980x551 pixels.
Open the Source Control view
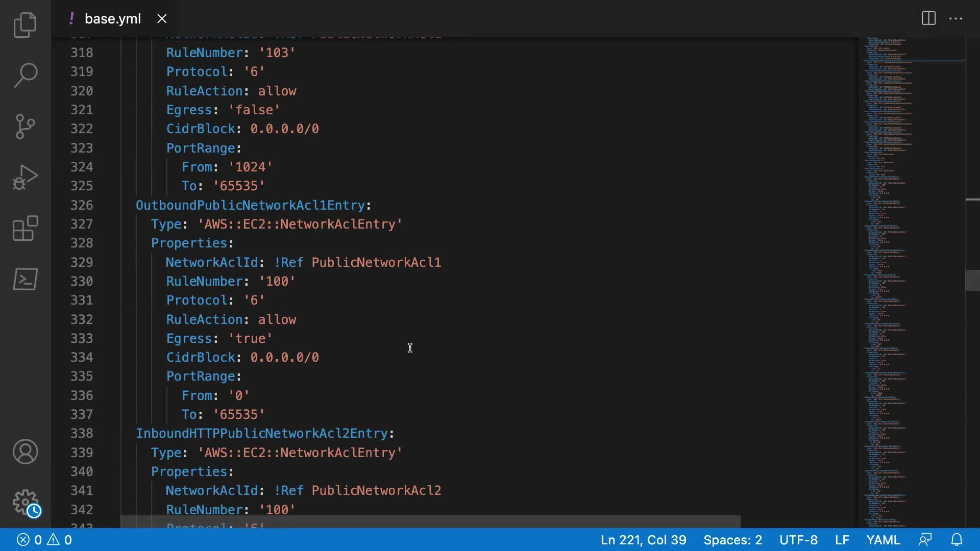pyautogui.click(x=25, y=126)
